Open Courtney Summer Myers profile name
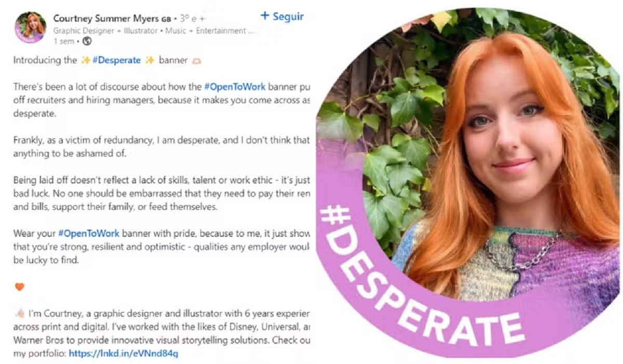This screenshot has height=364, width=623. [106, 19]
